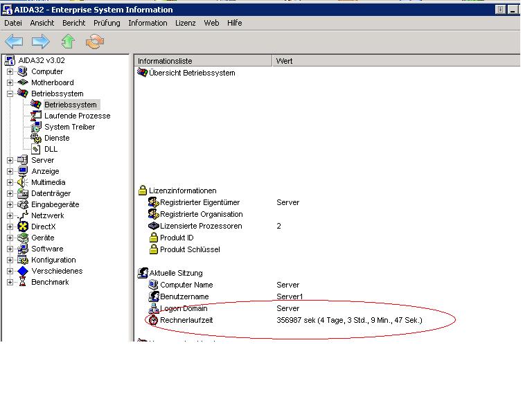Screen dimensions: 532x399
Task: Open the Information menu
Action: (148, 23)
